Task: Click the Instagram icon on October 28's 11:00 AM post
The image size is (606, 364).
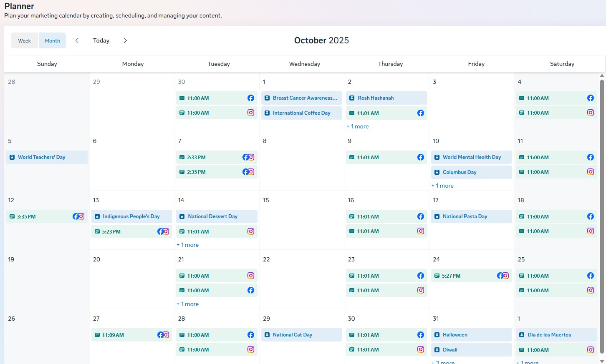Action: coord(250,349)
